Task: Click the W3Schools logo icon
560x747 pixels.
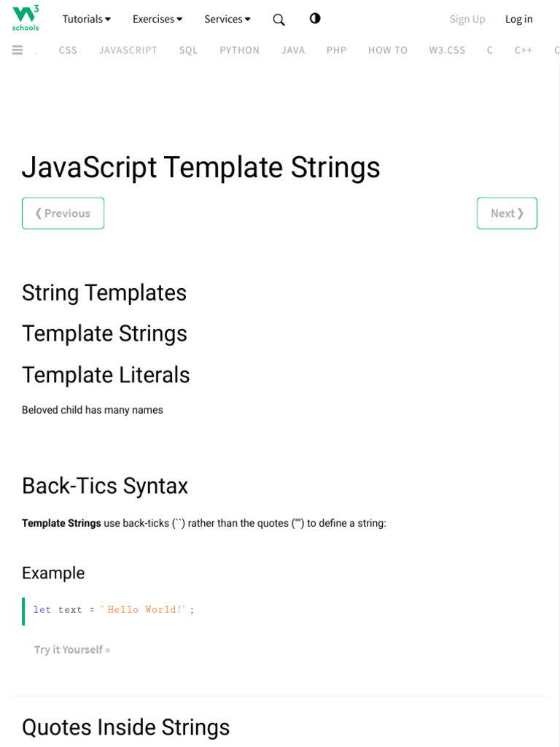Action: (x=26, y=18)
